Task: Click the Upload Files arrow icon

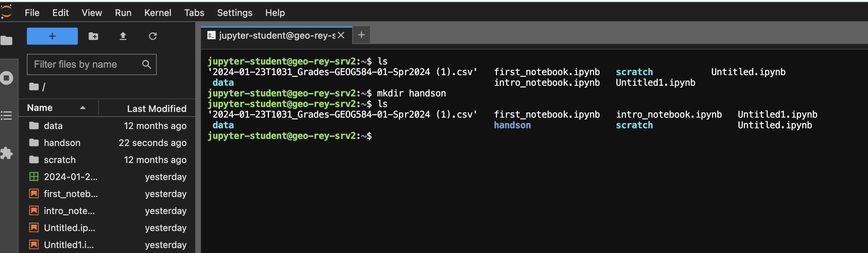Action: [123, 36]
